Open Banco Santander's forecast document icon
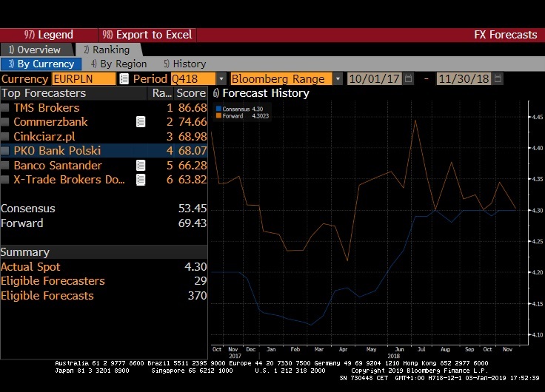 (x=141, y=166)
